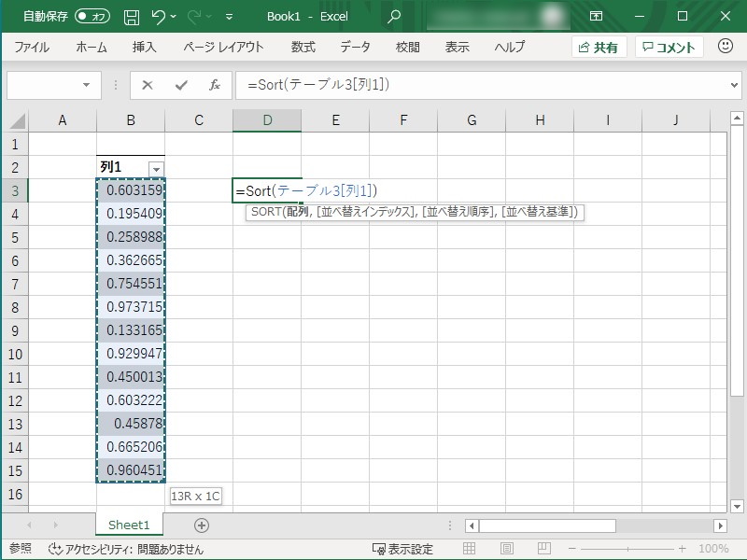Screen dimensions: 747x560
Task: Click the 100% zoom level
Action: [713, 549]
